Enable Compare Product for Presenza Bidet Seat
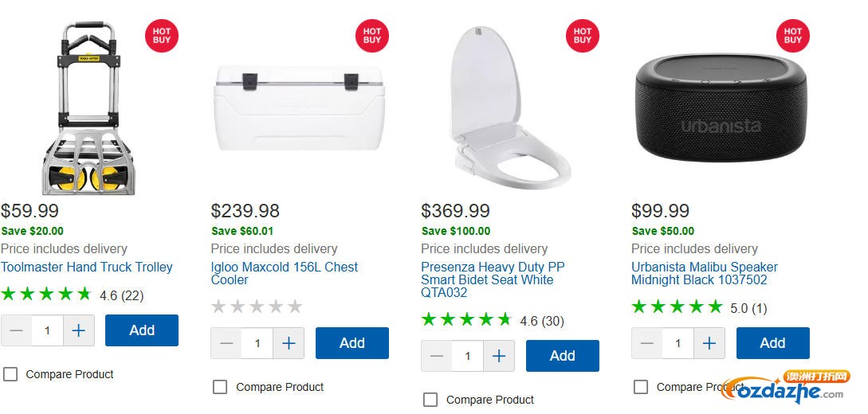 point(430,400)
